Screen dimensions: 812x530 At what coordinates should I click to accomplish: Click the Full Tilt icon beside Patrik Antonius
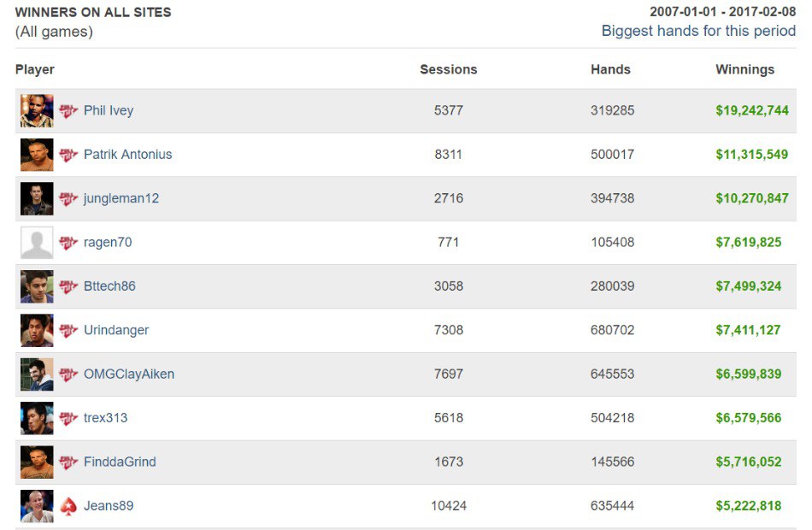point(68,155)
